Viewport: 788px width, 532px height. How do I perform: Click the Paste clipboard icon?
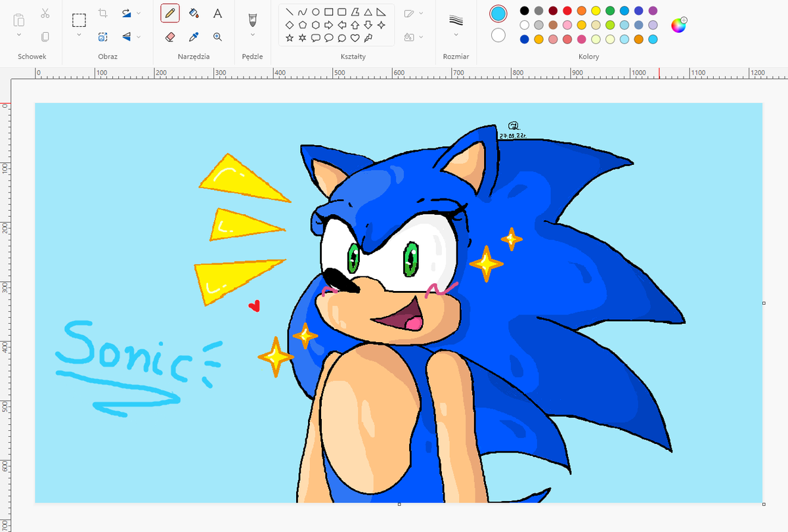coord(19,20)
